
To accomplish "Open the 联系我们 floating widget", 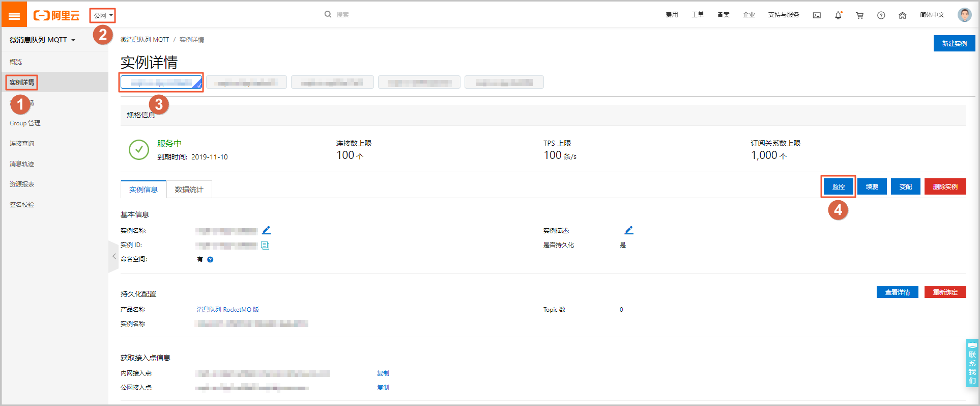I will pyautogui.click(x=972, y=363).
